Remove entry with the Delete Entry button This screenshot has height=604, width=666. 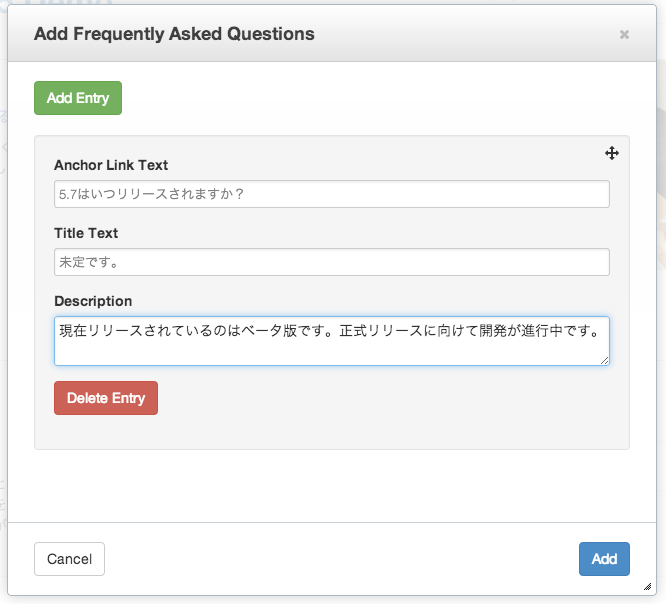[x=106, y=398]
